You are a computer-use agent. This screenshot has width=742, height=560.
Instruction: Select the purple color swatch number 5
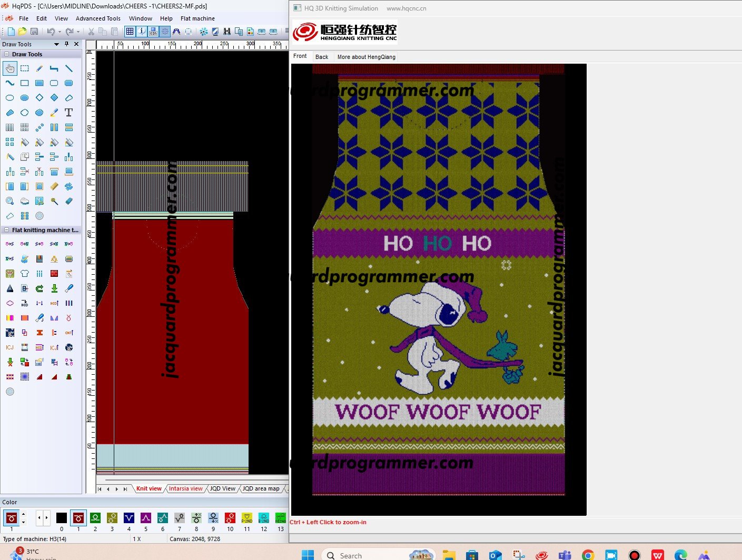click(x=146, y=518)
